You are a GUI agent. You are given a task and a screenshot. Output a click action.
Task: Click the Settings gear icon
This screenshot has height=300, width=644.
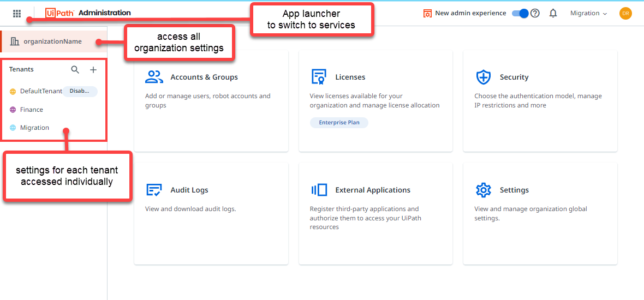click(484, 190)
